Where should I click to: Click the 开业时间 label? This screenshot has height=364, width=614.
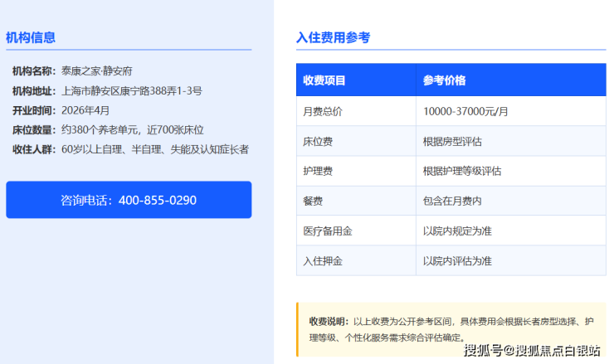pos(34,110)
